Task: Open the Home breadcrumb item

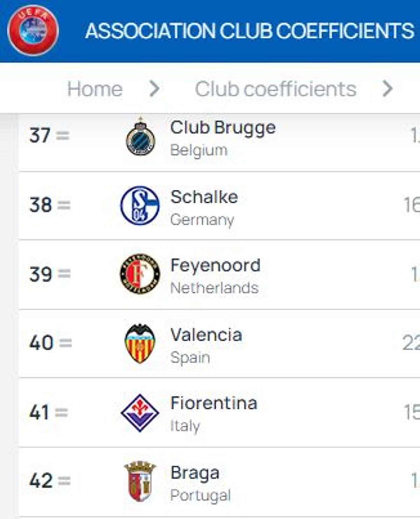Action: click(94, 88)
